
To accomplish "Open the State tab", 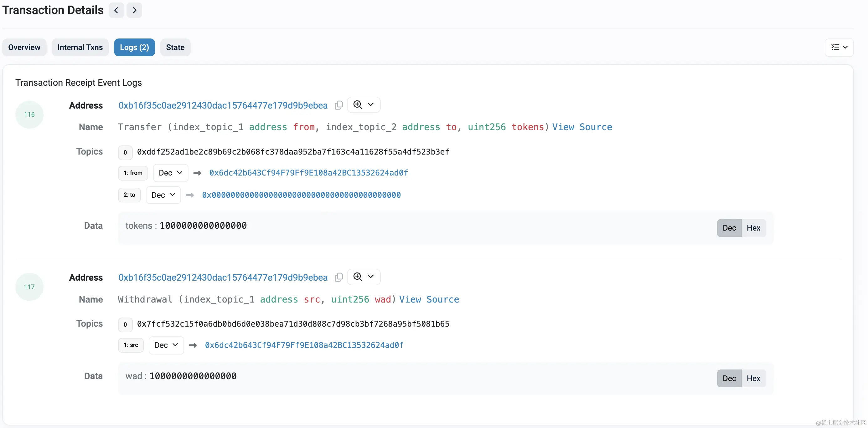I will pyautogui.click(x=175, y=48).
